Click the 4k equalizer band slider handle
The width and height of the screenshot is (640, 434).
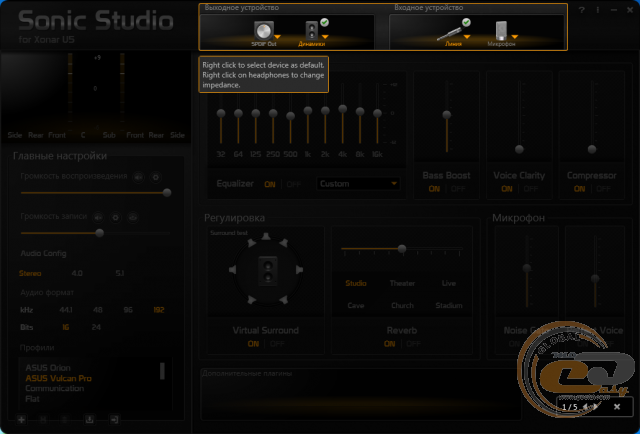coord(342,109)
